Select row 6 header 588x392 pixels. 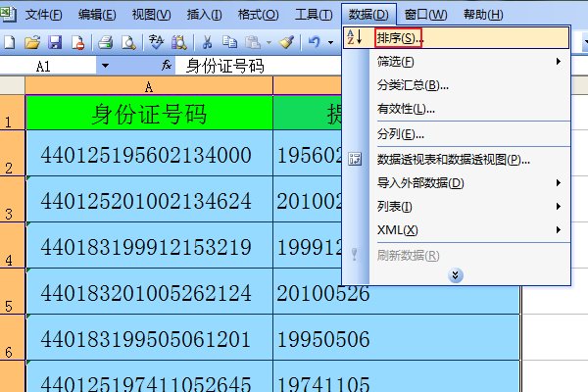click(x=12, y=337)
